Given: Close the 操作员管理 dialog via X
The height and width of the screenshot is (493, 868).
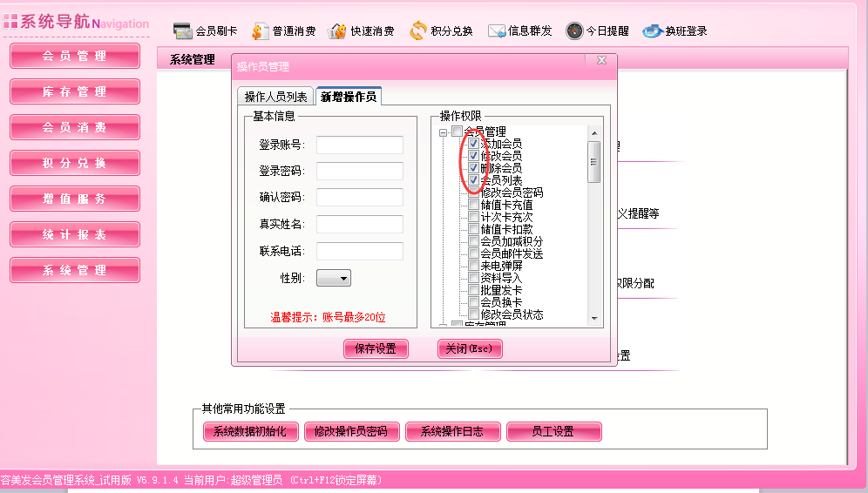Looking at the screenshot, I should pyautogui.click(x=601, y=60).
